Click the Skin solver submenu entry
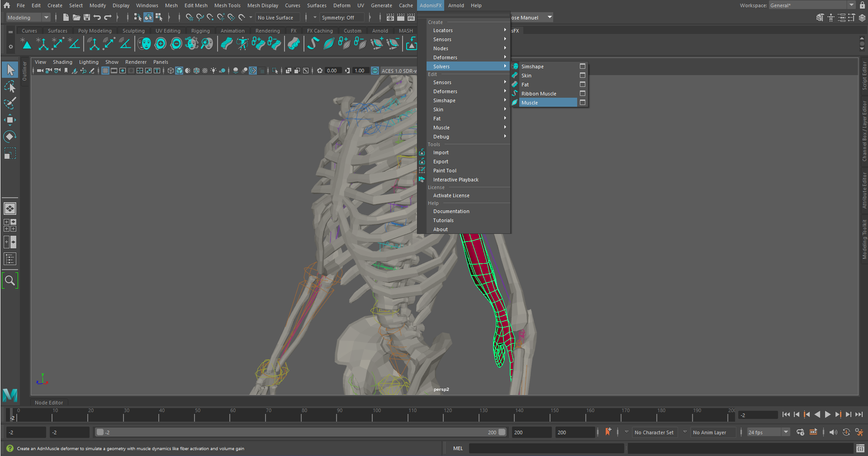This screenshot has width=868, height=456. pos(544,76)
